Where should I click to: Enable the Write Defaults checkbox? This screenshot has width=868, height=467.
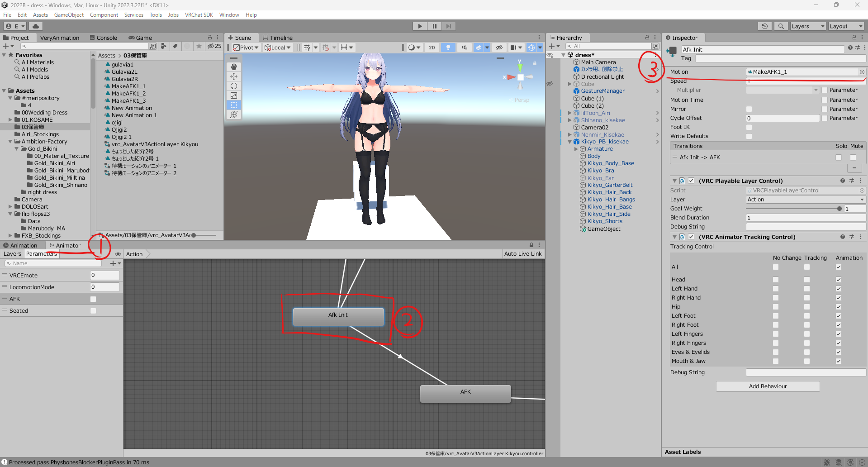749,136
